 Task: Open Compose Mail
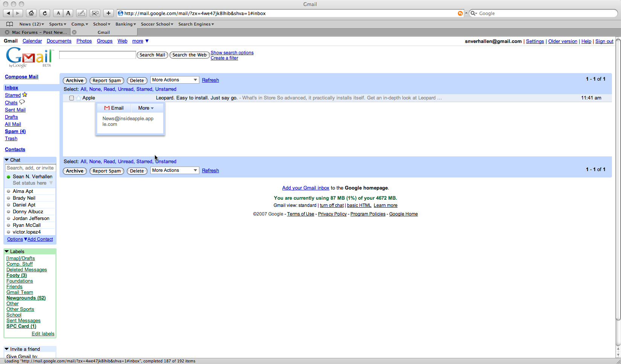click(21, 77)
